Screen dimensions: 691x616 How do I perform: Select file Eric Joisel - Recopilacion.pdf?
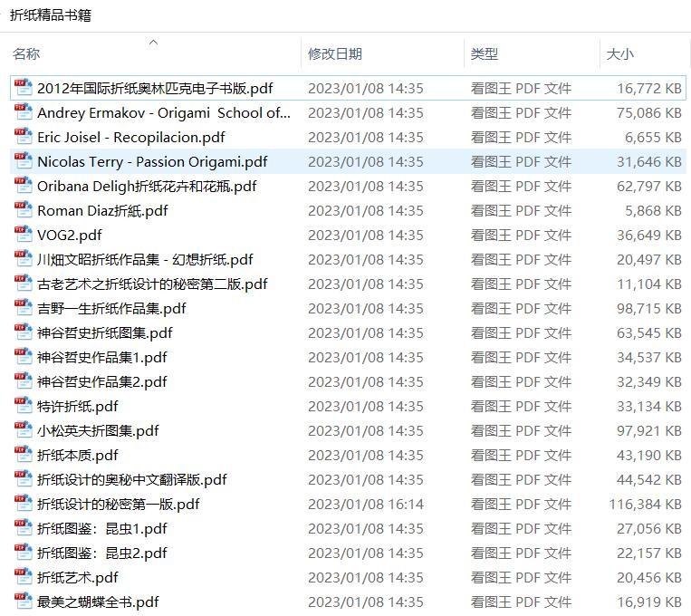(131, 137)
